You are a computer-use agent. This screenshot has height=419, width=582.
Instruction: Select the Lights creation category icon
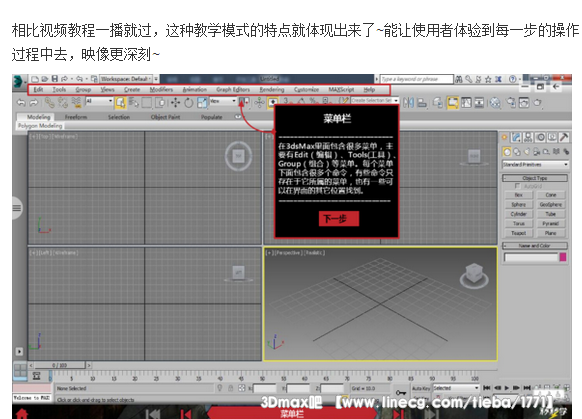[x=527, y=152]
